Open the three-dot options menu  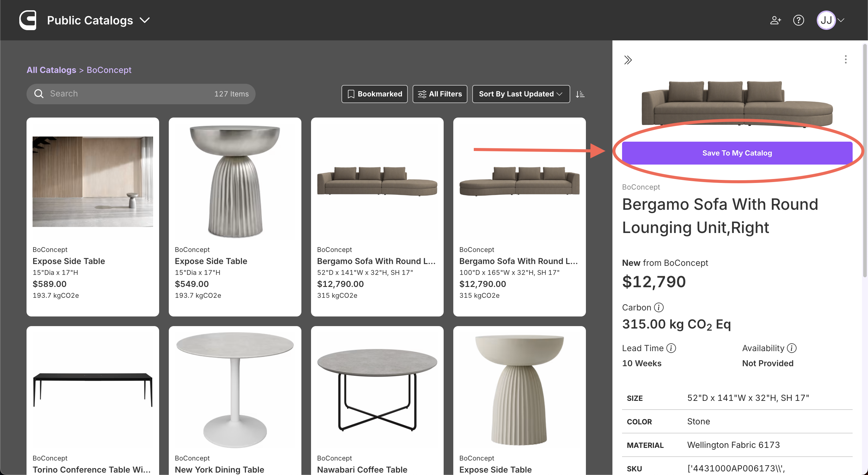pyautogui.click(x=845, y=60)
